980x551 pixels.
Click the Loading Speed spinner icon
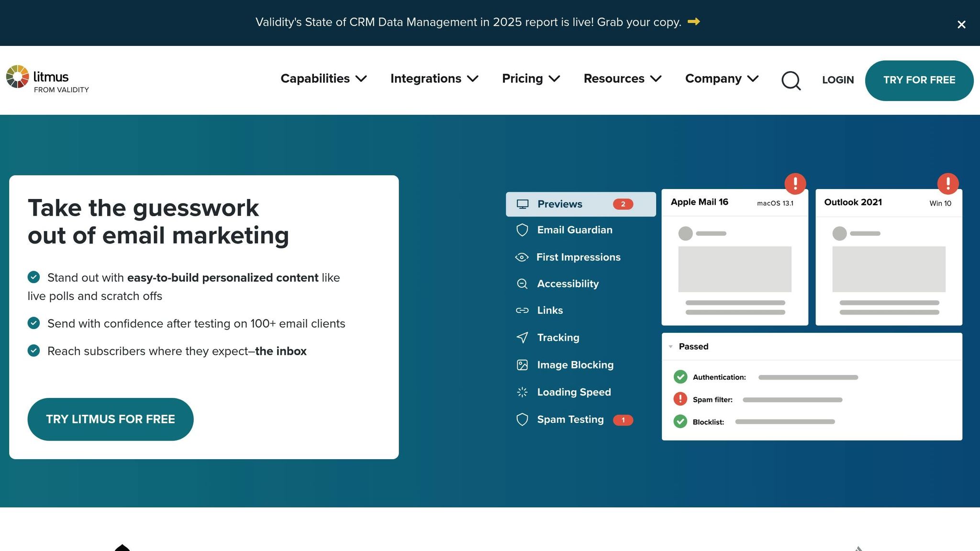(522, 392)
